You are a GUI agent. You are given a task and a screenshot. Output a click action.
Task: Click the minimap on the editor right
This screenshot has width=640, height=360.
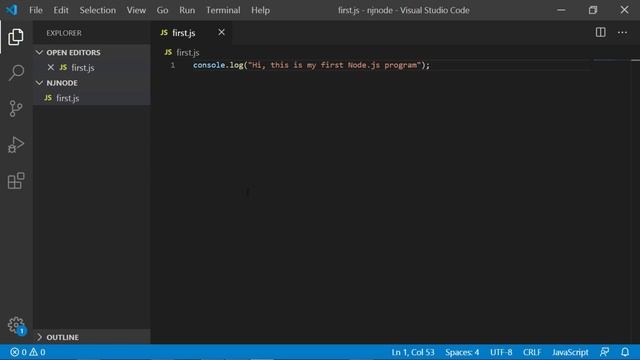[612, 60]
